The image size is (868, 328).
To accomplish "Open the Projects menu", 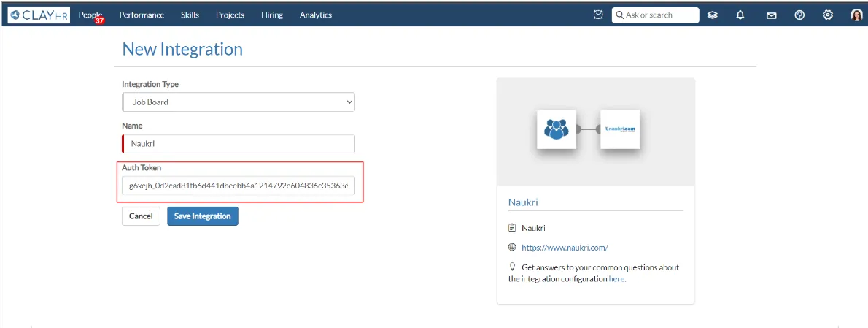I will (x=230, y=15).
